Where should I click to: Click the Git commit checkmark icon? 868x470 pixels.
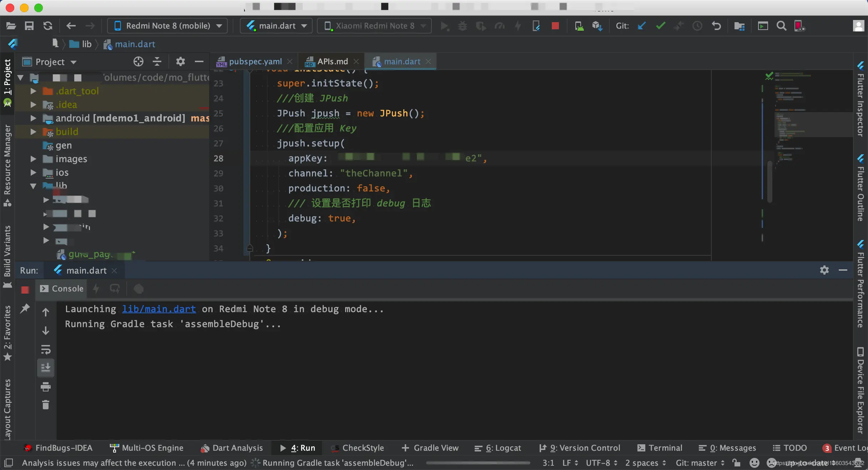[660, 26]
